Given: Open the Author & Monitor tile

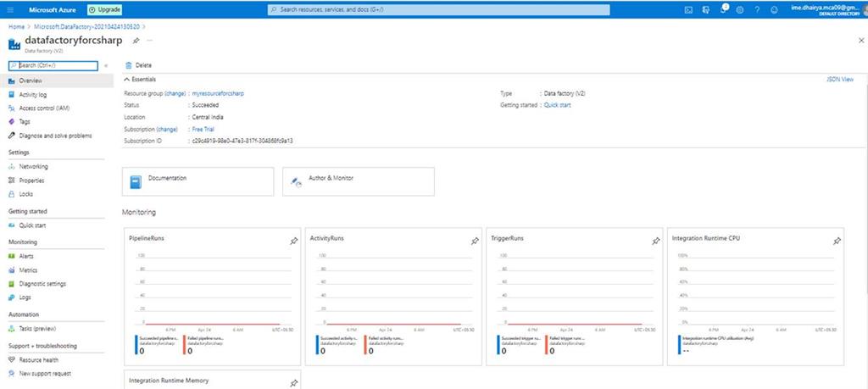Looking at the screenshot, I should pos(359,181).
